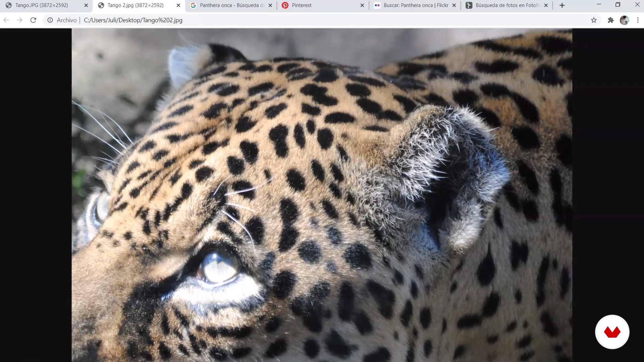Open the Flickr Panthera onca tab
This screenshot has width=644, height=362.
tap(416, 5)
